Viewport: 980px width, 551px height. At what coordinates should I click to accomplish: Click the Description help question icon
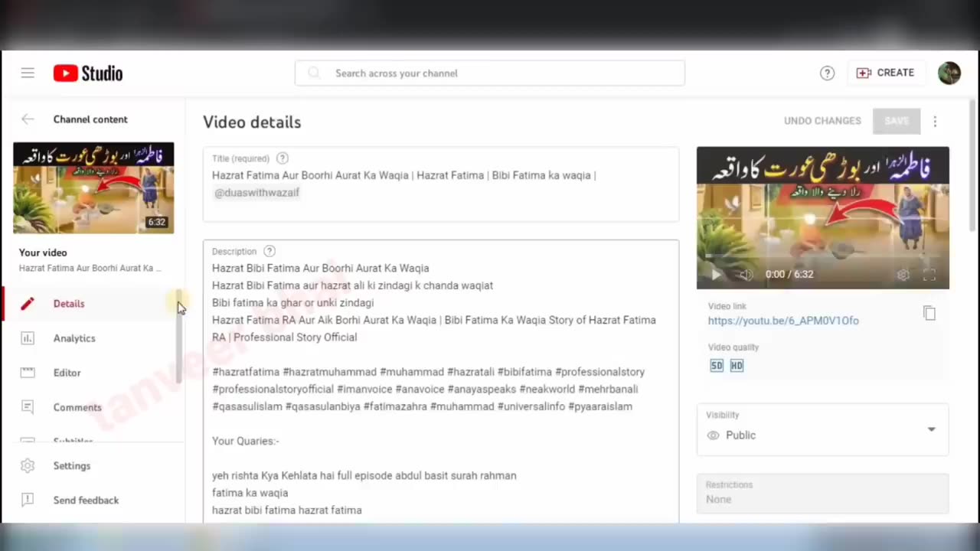(x=269, y=251)
